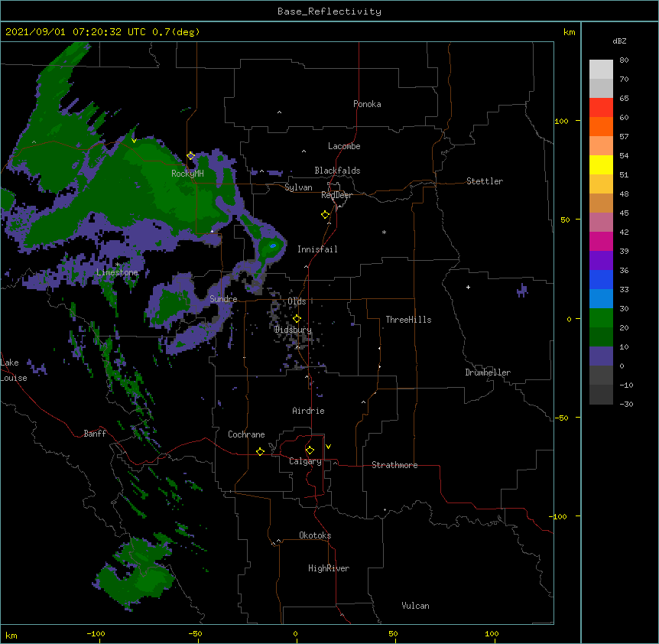Select the Calgary label
Screen dimensions: 659x644
click(x=305, y=461)
